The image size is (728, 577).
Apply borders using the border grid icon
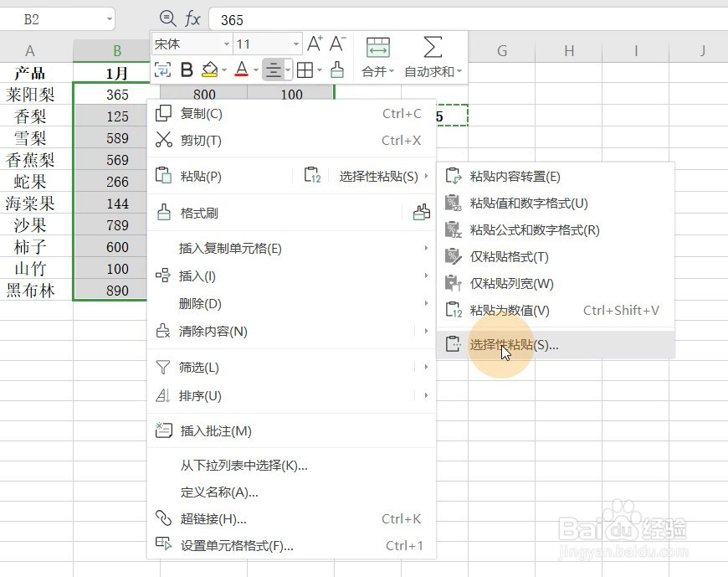[307, 70]
